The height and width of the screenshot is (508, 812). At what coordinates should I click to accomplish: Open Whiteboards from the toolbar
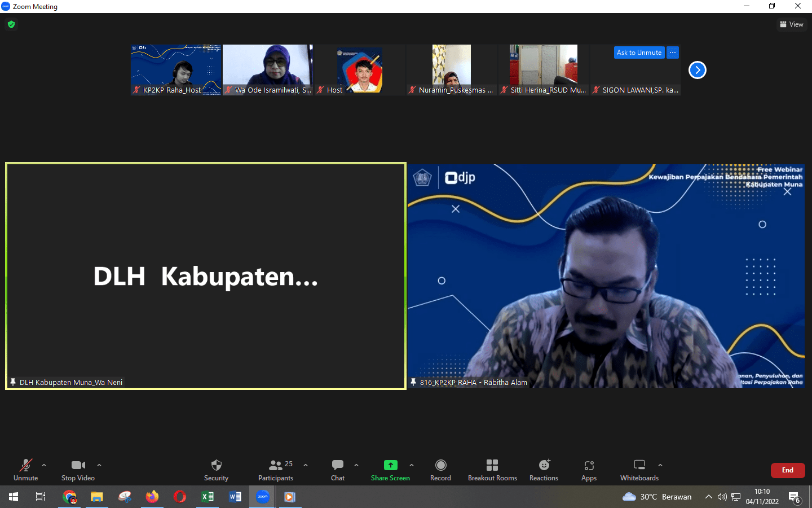(x=639, y=465)
